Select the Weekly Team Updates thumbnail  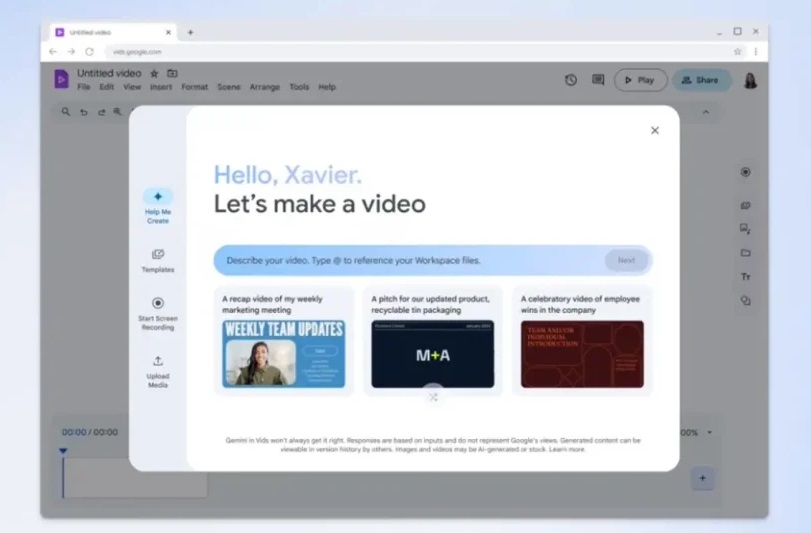point(283,354)
